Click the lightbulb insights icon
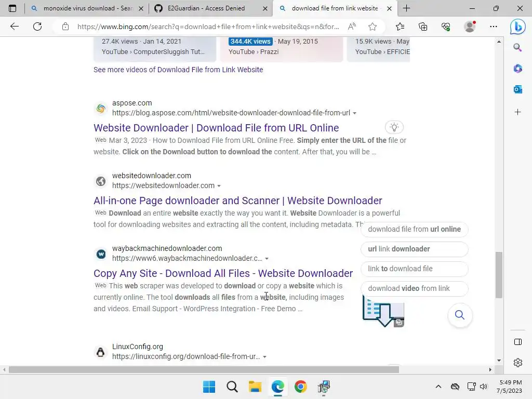The width and height of the screenshot is (532, 399). pos(394,127)
